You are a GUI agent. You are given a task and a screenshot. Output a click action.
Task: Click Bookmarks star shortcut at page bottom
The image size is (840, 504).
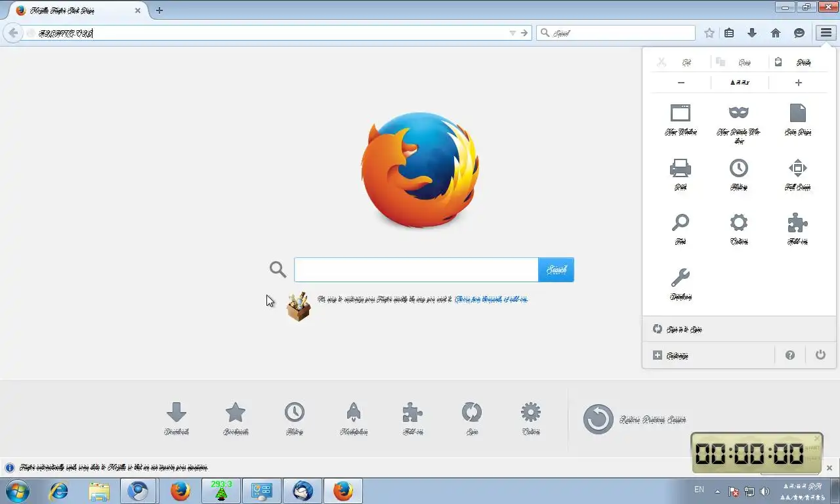pyautogui.click(x=236, y=419)
